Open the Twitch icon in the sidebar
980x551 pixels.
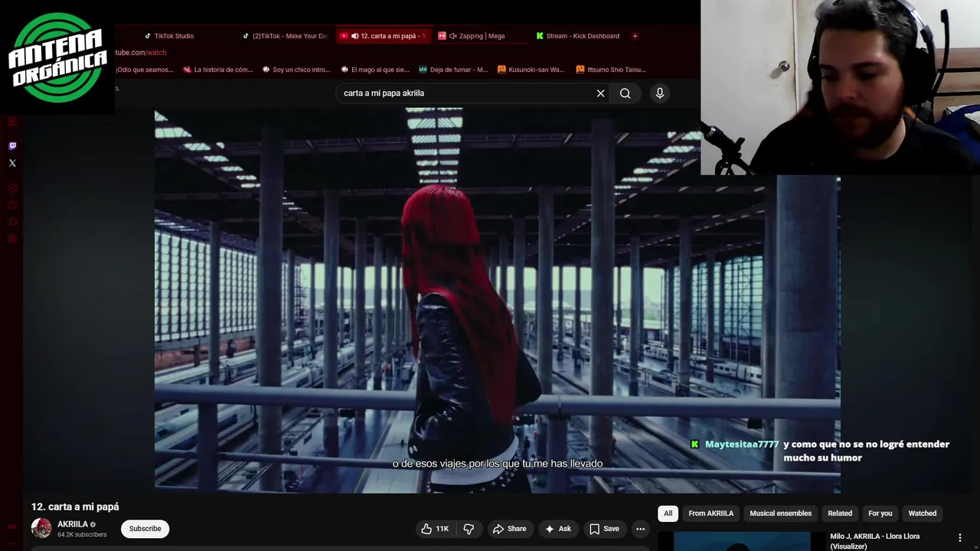click(12, 145)
